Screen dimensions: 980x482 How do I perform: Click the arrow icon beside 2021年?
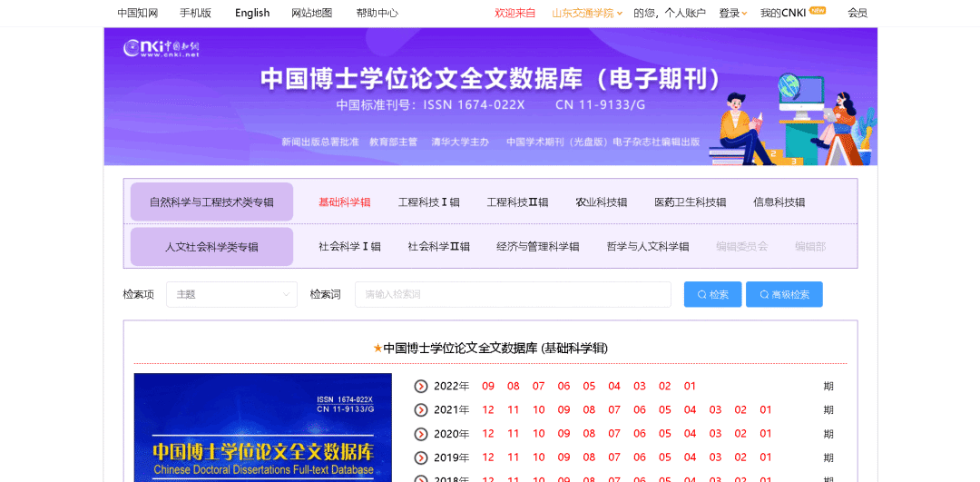(421, 410)
